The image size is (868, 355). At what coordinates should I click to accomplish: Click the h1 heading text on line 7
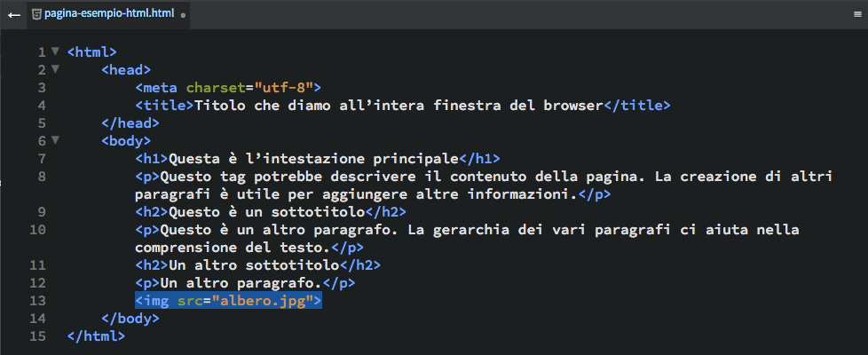[x=314, y=159]
